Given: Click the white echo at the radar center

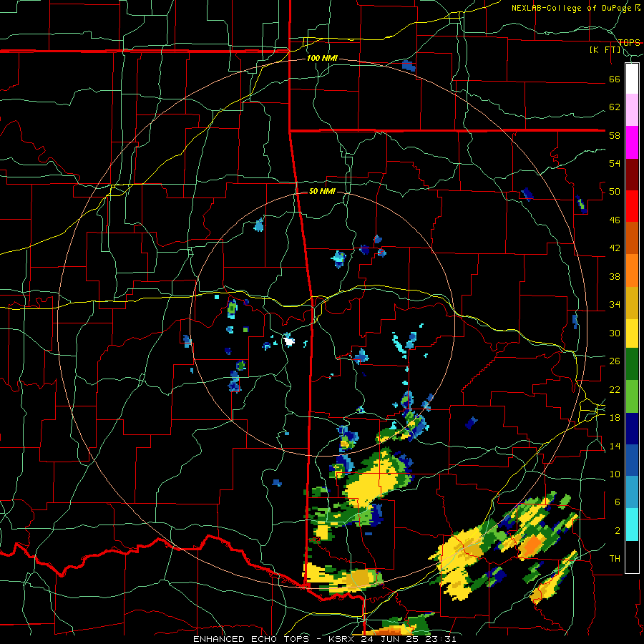Looking at the screenshot, I should pyautogui.click(x=289, y=341).
